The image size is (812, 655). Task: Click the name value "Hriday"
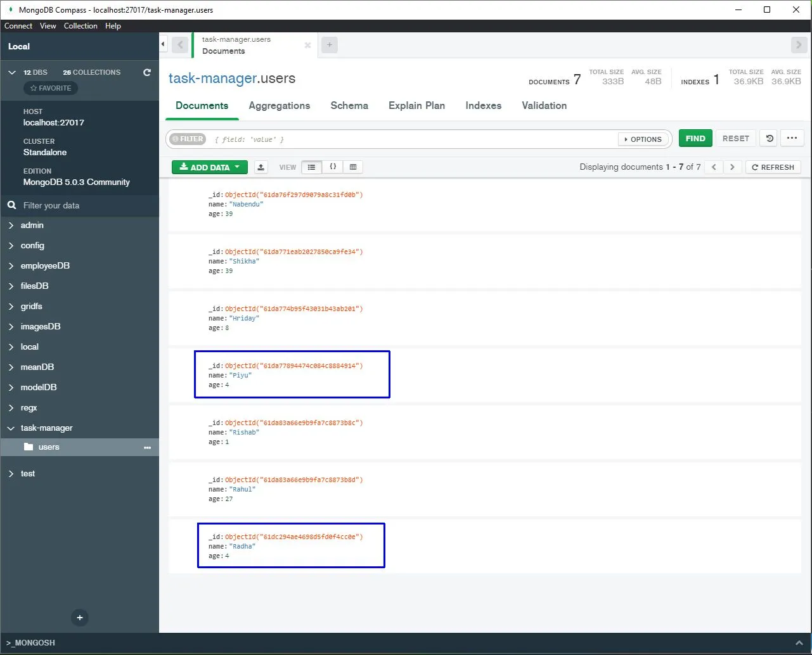[245, 319]
